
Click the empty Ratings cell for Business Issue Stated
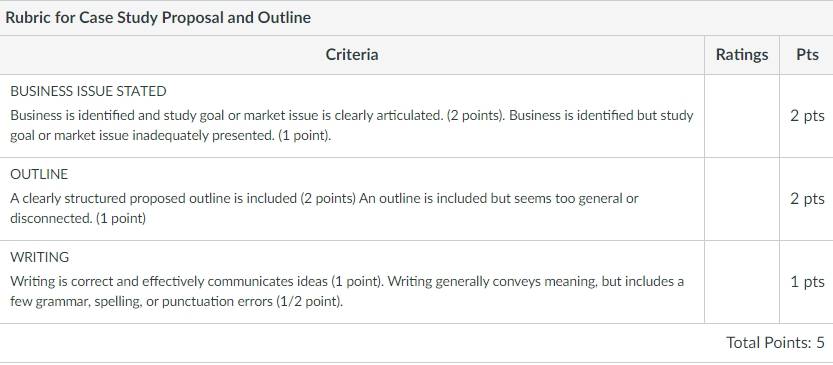(x=742, y=116)
